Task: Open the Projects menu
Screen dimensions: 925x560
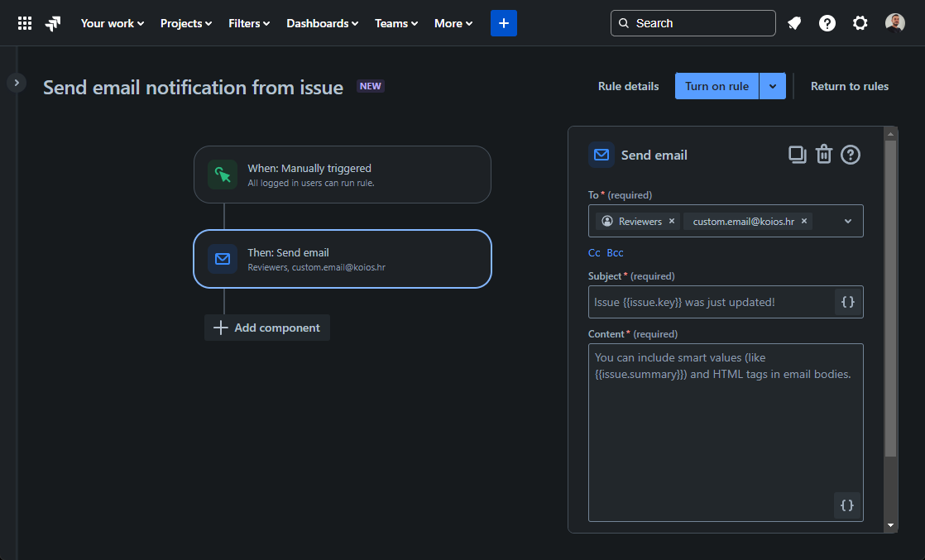Action: (x=185, y=22)
